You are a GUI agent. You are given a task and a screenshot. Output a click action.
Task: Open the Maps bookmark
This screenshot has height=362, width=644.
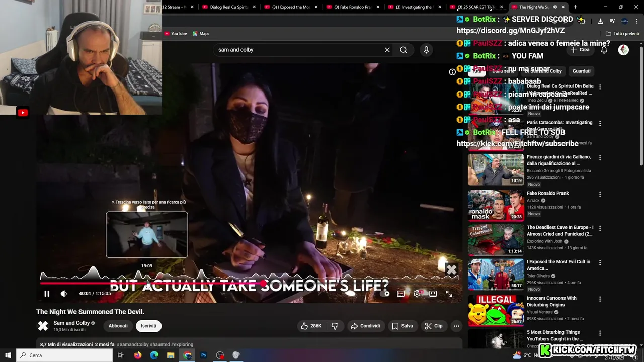pyautogui.click(x=201, y=33)
